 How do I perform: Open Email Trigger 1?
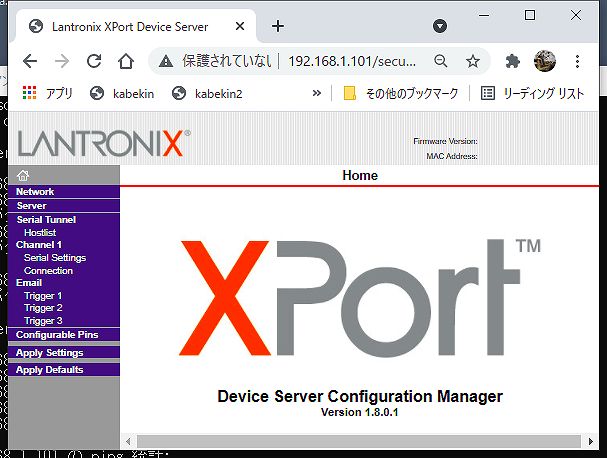43,296
